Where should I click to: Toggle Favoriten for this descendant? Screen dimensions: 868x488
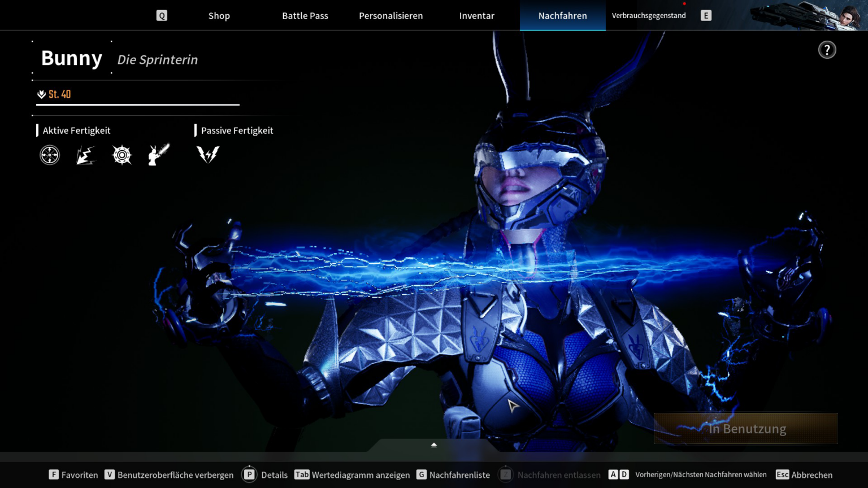coord(73,475)
